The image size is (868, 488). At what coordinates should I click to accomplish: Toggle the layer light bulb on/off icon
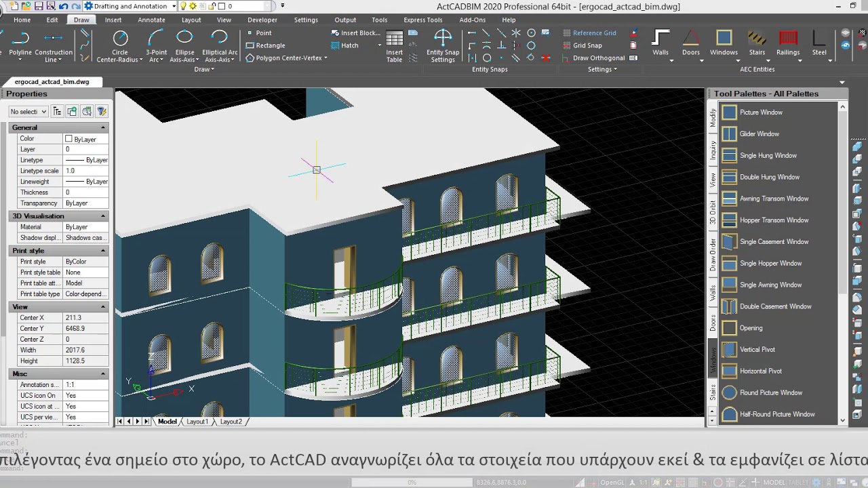(184, 6)
